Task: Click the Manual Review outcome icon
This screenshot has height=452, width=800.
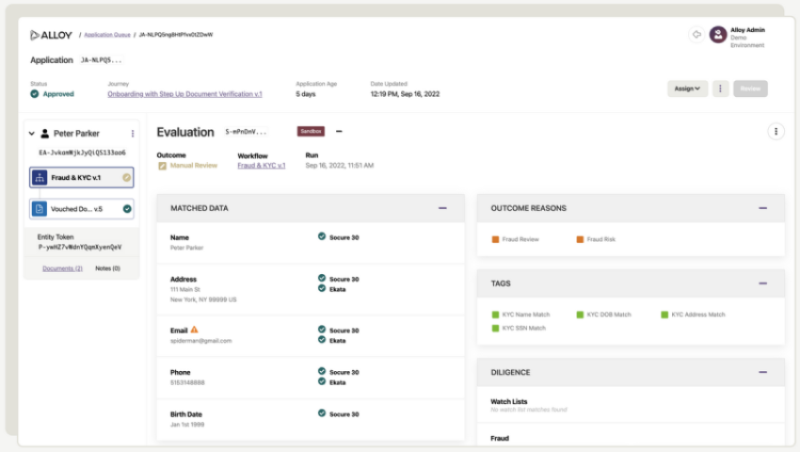Action: pos(162,166)
